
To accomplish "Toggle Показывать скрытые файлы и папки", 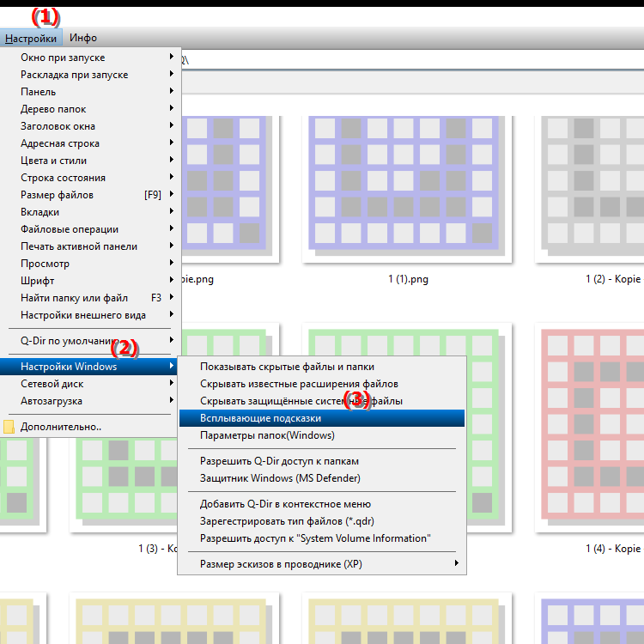I will [322, 367].
